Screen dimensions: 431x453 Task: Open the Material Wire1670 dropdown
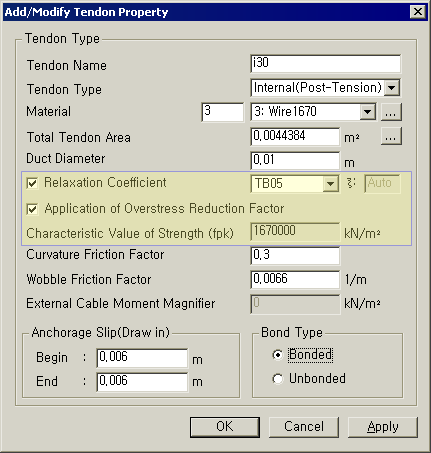point(367,112)
